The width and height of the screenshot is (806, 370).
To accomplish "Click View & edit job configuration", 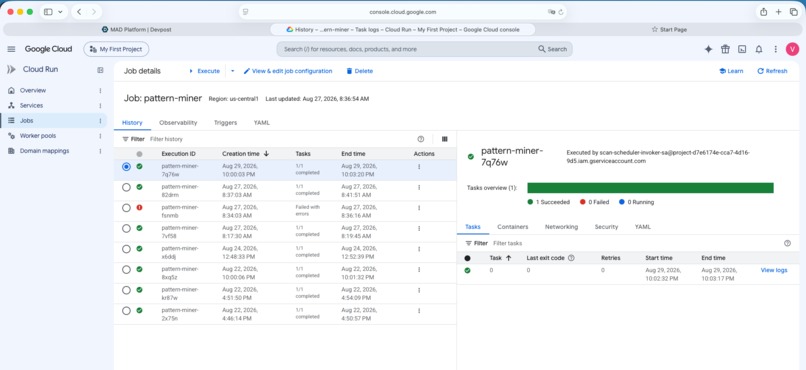I will [x=288, y=71].
